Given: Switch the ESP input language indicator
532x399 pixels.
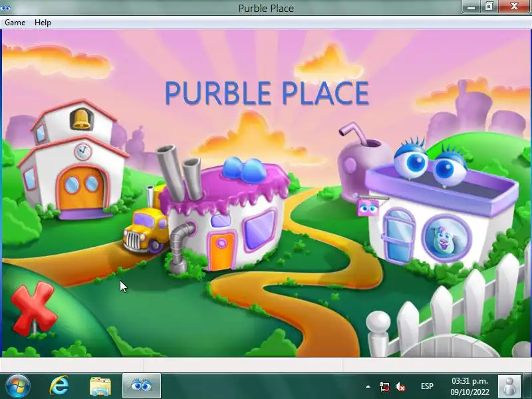Looking at the screenshot, I should click(427, 386).
